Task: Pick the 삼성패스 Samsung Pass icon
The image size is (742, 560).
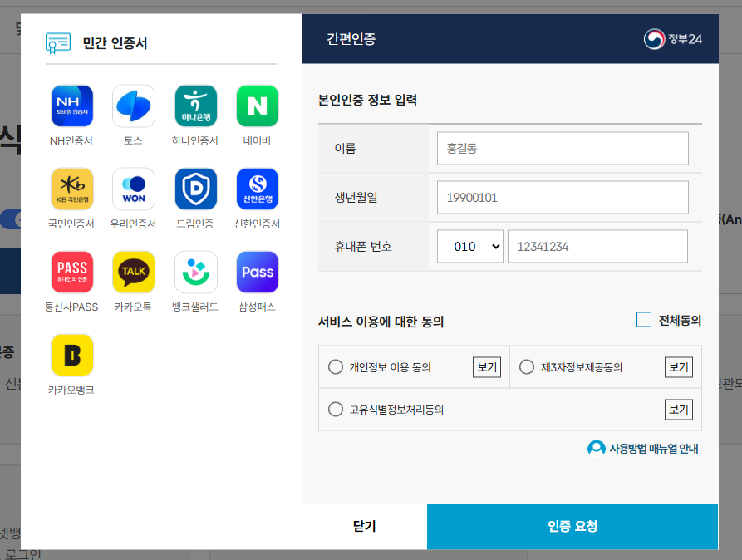Action: coord(258,273)
